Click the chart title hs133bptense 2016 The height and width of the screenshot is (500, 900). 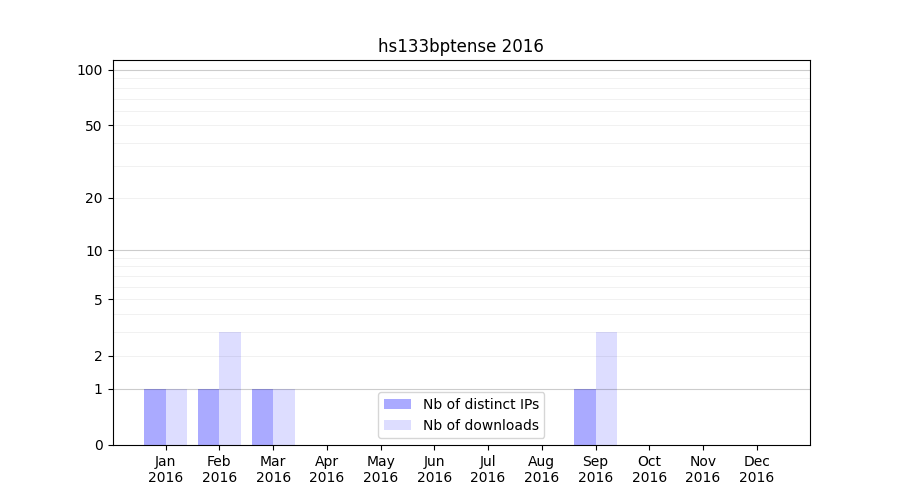pos(460,46)
